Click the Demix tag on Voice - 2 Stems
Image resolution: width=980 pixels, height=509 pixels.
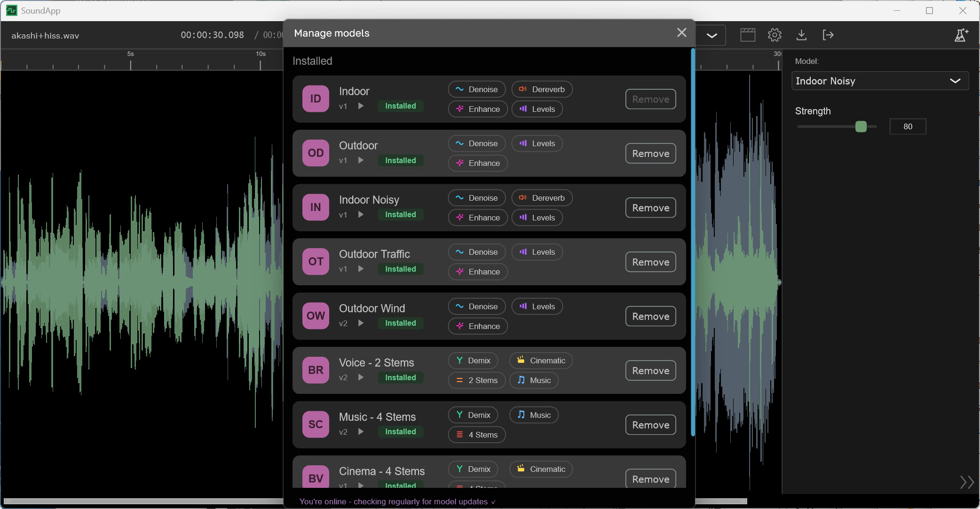[473, 360]
